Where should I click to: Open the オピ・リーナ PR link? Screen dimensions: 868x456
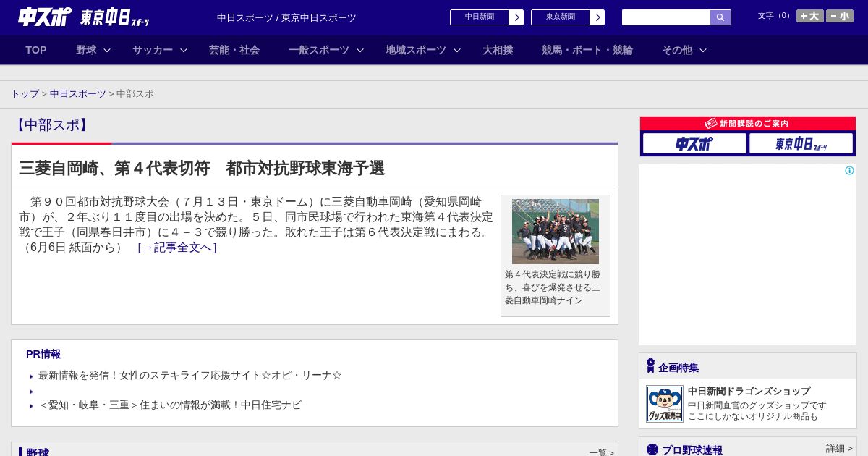[x=190, y=375]
